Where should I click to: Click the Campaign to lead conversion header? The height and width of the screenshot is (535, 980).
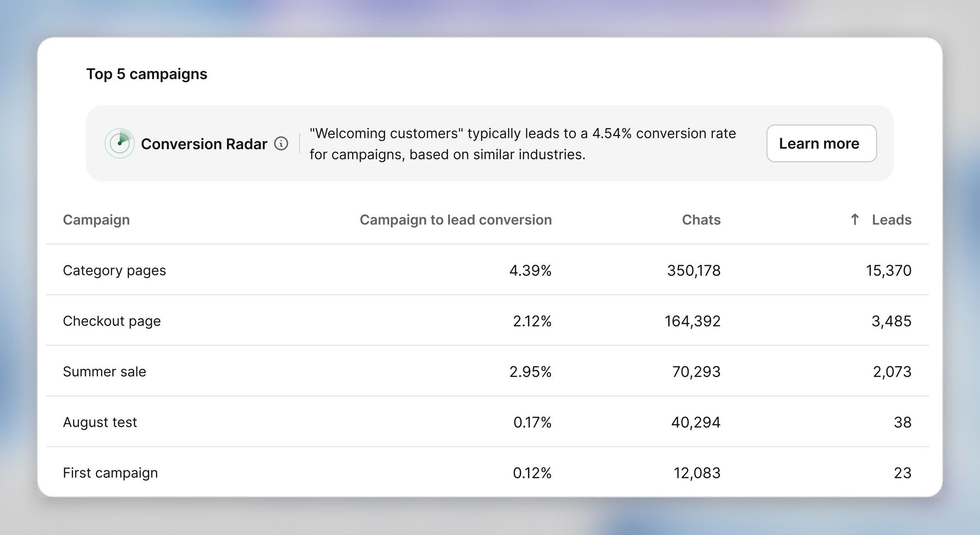(x=455, y=220)
